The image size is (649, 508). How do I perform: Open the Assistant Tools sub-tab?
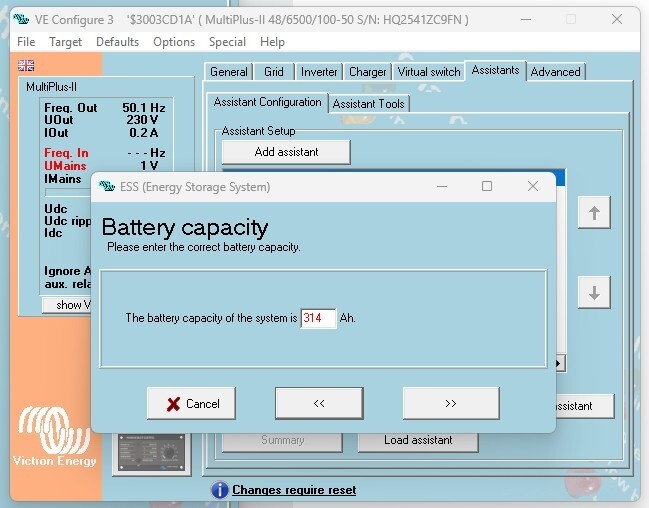pos(368,104)
